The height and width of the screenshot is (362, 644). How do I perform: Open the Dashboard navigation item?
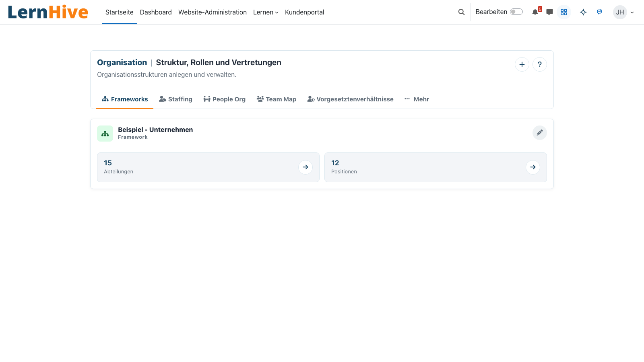(x=156, y=12)
